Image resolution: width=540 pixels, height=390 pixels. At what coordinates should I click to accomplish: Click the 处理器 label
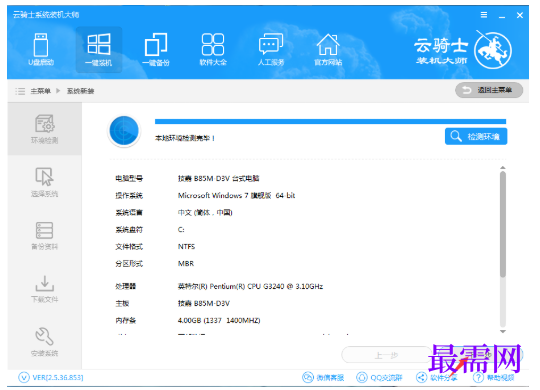pos(125,286)
